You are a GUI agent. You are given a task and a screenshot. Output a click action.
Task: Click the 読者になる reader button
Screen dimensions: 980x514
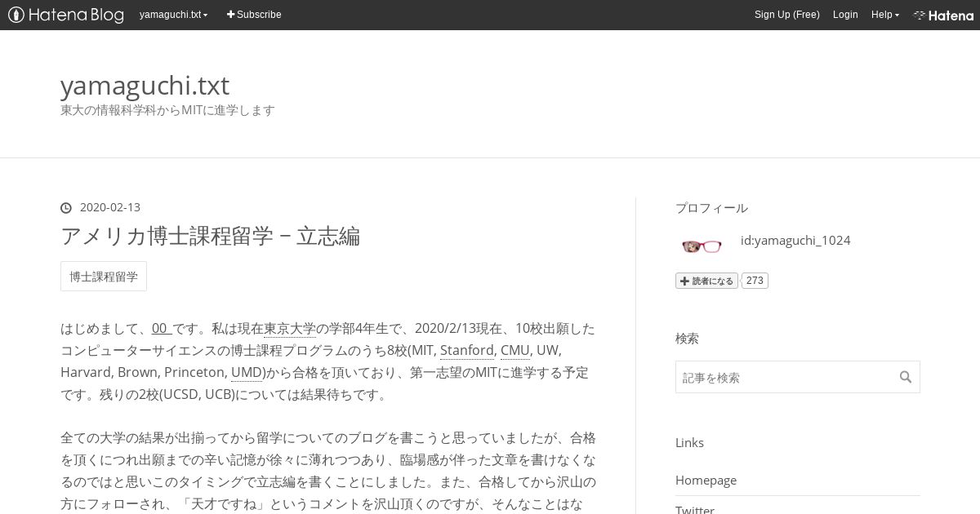706,281
